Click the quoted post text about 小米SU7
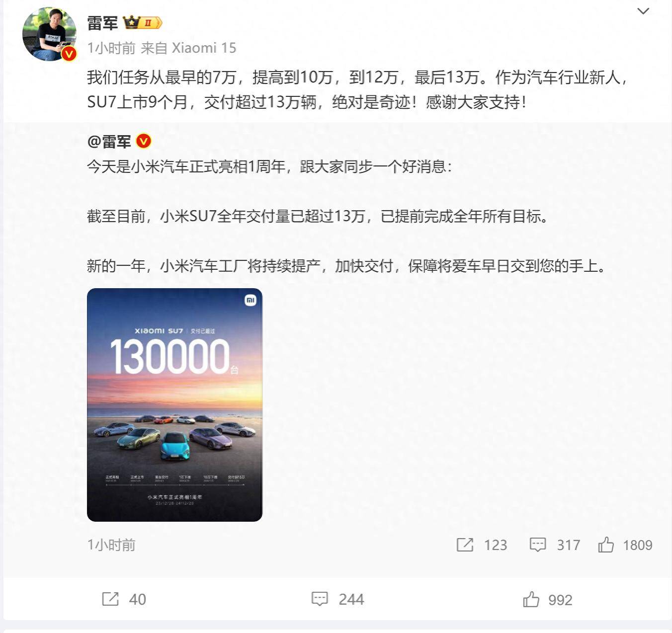The width and height of the screenshot is (672, 633). point(317,216)
